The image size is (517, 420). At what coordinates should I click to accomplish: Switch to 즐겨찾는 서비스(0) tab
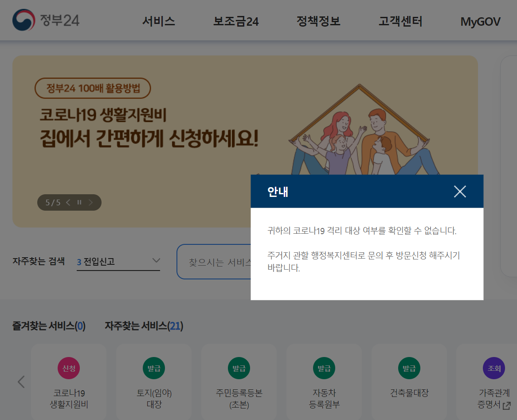[x=49, y=326]
